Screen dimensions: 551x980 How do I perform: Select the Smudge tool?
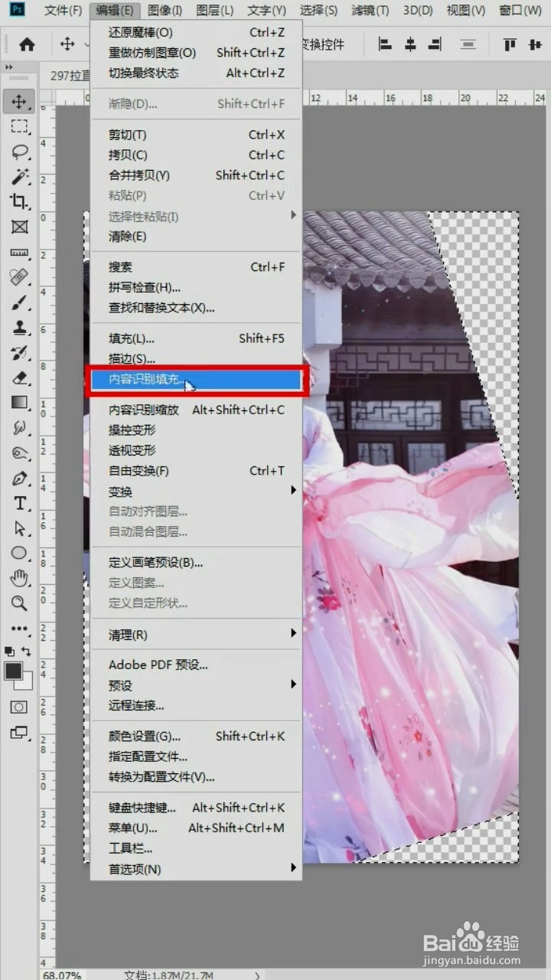pos(19,428)
